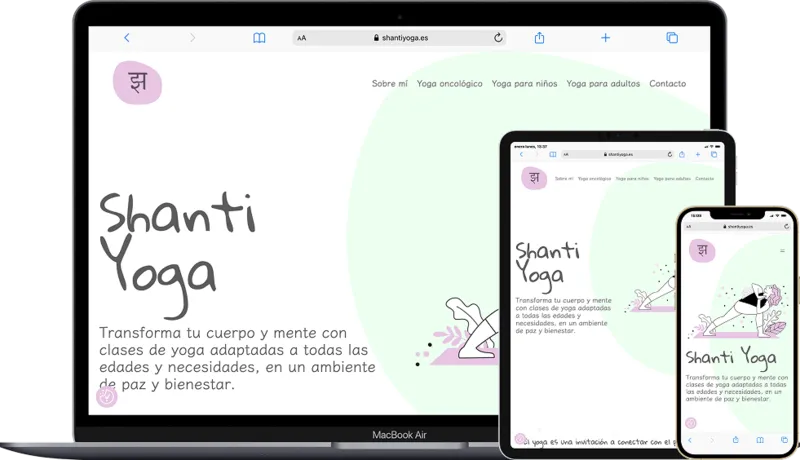Open Yoga para adultos link on iPad site
Image resolution: width=800 pixels, height=460 pixels.
pyautogui.click(x=672, y=178)
